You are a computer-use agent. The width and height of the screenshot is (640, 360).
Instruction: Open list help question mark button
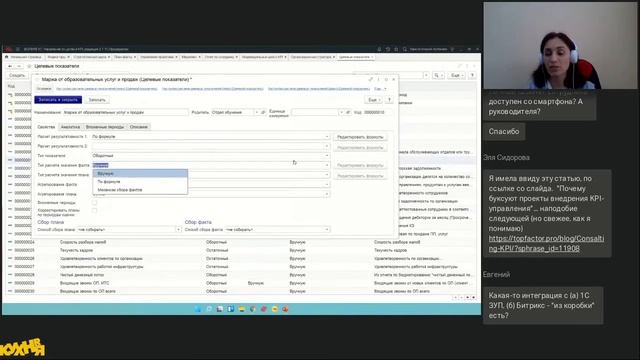tap(472, 76)
